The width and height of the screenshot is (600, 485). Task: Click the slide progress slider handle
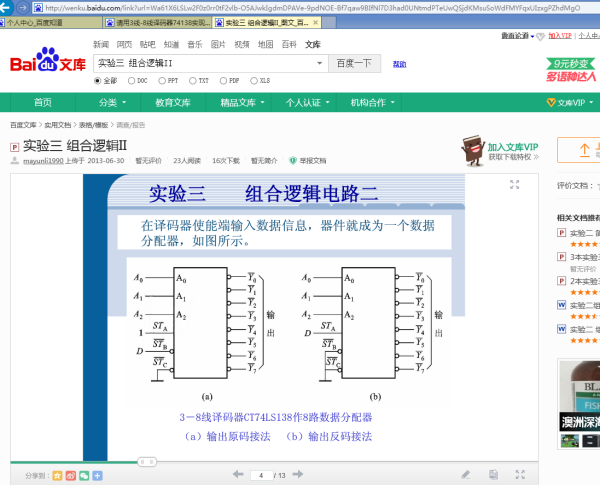147,462
